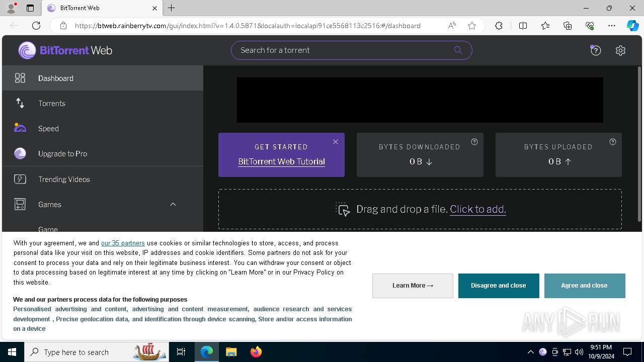
Task: Add this page to favorites star
Action: point(472,26)
